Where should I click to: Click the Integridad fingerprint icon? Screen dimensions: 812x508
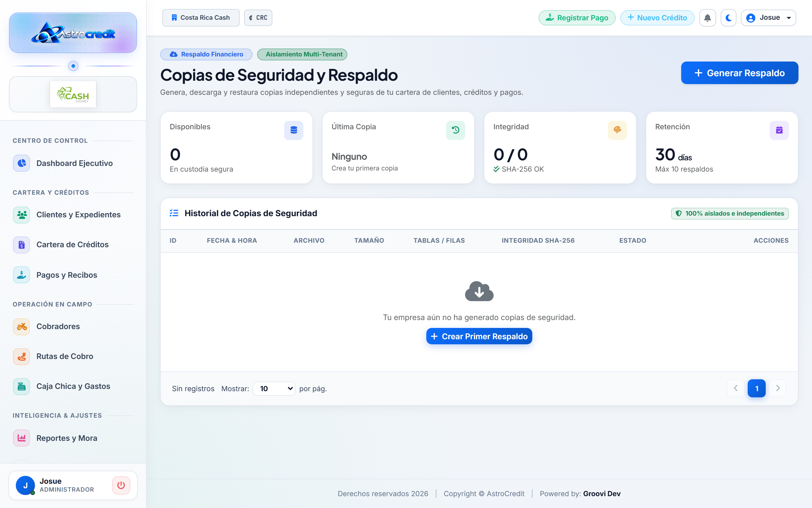point(617,130)
